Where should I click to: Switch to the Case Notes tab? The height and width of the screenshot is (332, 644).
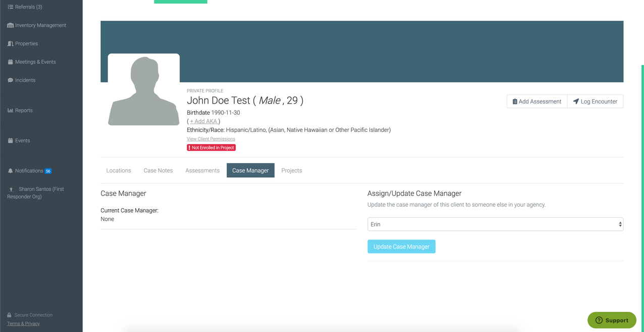158,170
